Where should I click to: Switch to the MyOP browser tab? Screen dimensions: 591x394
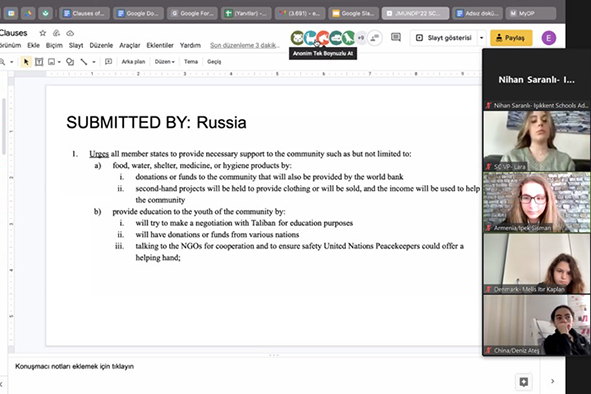pyautogui.click(x=531, y=14)
